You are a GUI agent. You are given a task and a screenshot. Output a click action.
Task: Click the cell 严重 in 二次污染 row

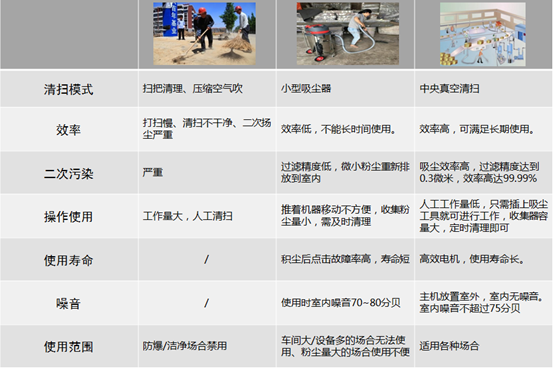pyautogui.click(x=207, y=173)
